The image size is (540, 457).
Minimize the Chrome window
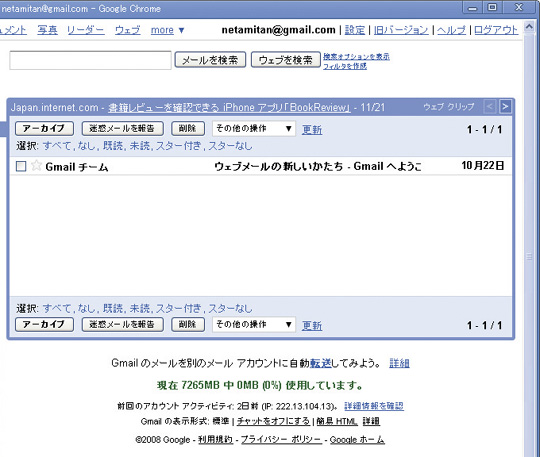click(x=473, y=8)
